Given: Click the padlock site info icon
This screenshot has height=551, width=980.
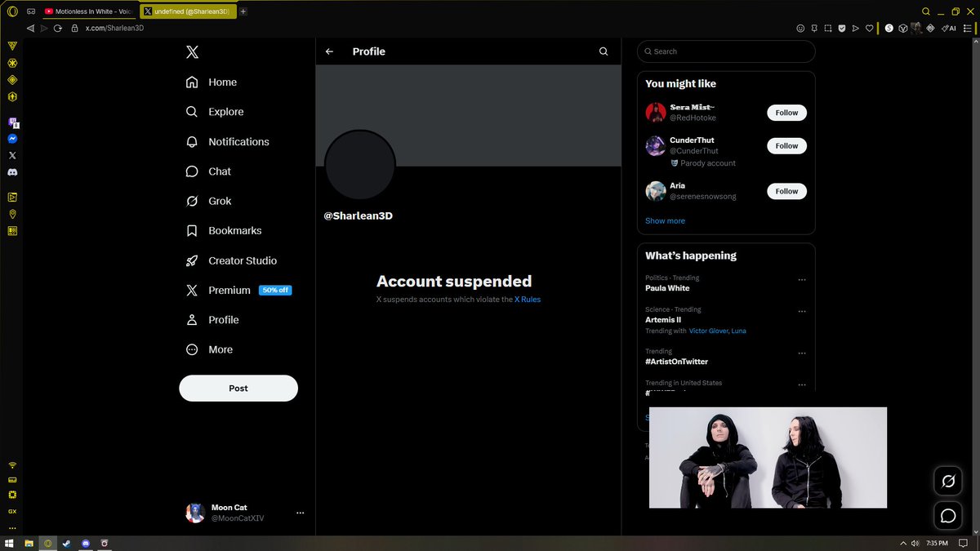Looking at the screenshot, I should (74, 28).
